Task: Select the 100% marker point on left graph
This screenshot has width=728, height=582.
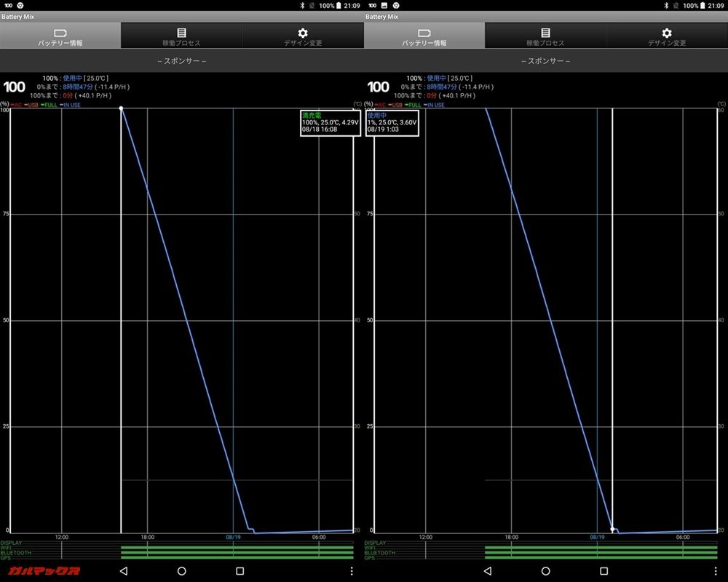Action: tap(121, 108)
